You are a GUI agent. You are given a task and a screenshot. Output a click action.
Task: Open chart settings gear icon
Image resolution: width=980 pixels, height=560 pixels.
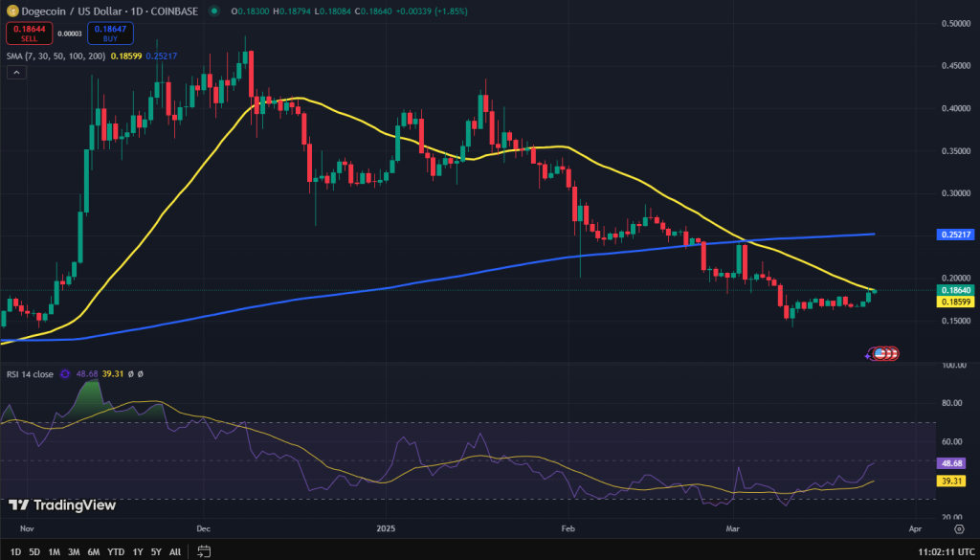pyautogui.click(x=959, y=528)
